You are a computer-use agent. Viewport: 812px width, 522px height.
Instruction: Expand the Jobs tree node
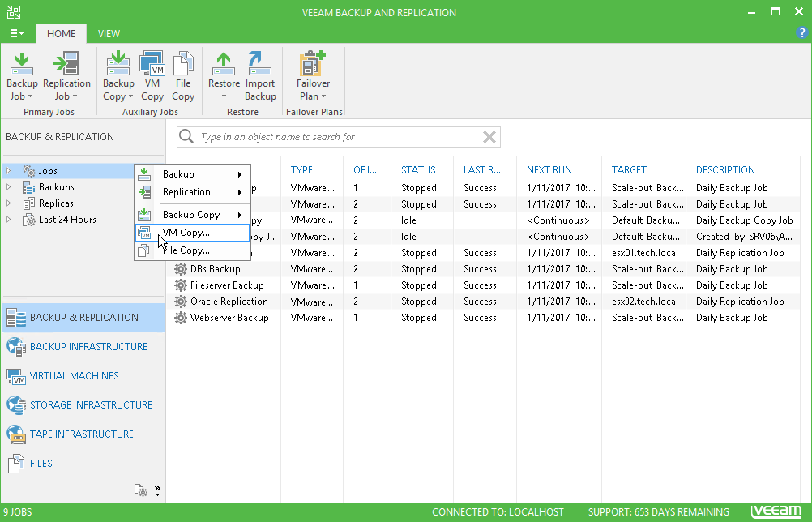pyautogui.click(x=8, y=170)
